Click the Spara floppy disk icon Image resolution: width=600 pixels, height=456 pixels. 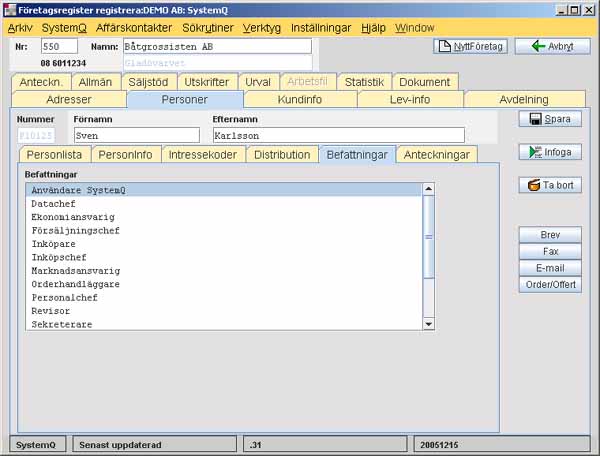[x=535, y=119]
